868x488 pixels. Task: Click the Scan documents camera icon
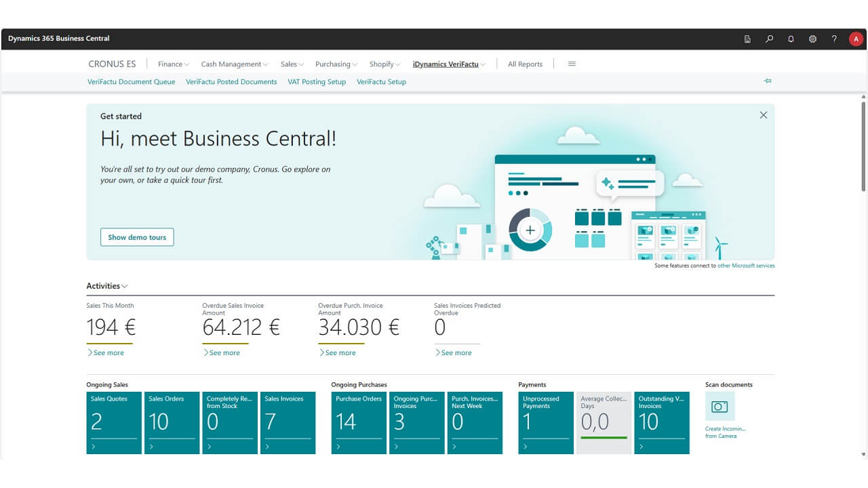pos(719,407)
